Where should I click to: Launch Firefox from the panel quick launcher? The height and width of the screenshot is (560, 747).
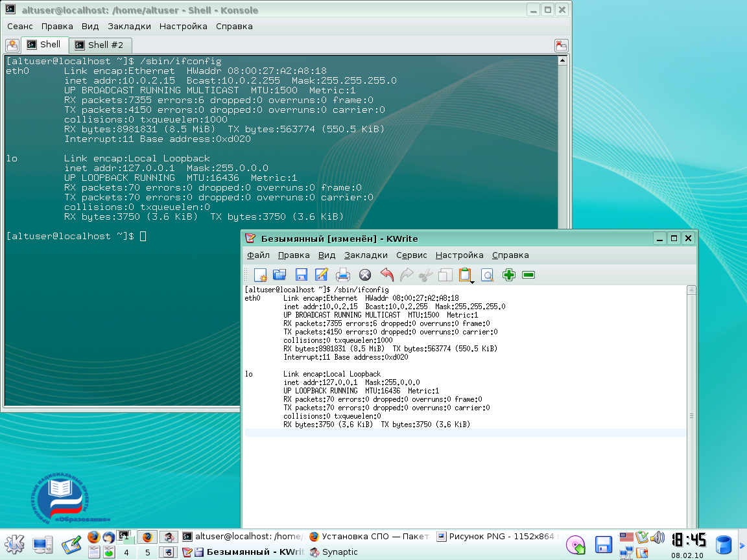[94, 537]
